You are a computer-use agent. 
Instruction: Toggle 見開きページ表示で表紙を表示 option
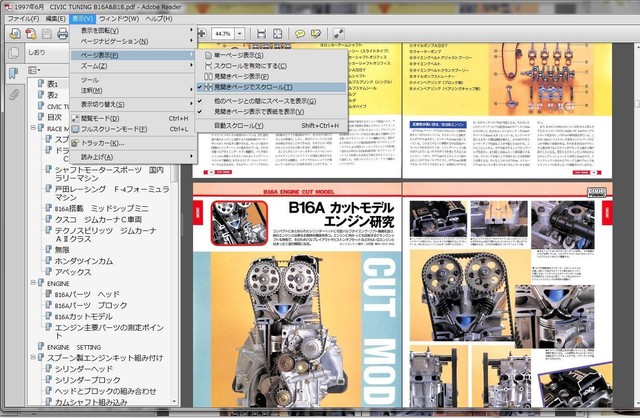[x=271, y=111]
